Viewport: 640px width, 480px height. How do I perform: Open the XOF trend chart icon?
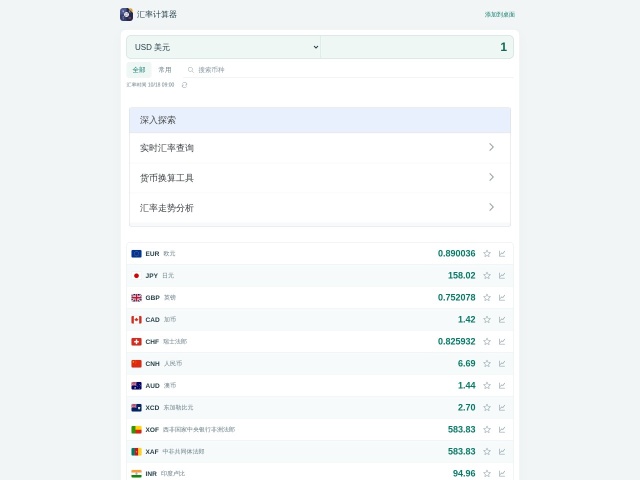pos(502,430)
